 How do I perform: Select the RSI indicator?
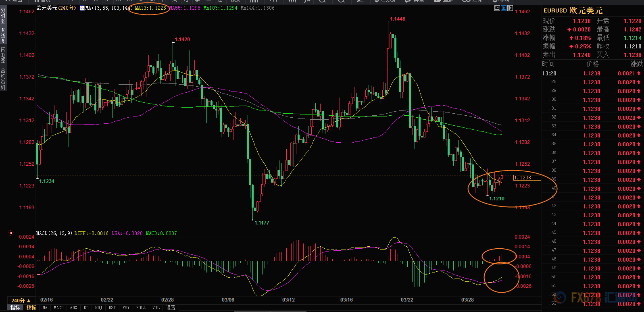point(113,308)
